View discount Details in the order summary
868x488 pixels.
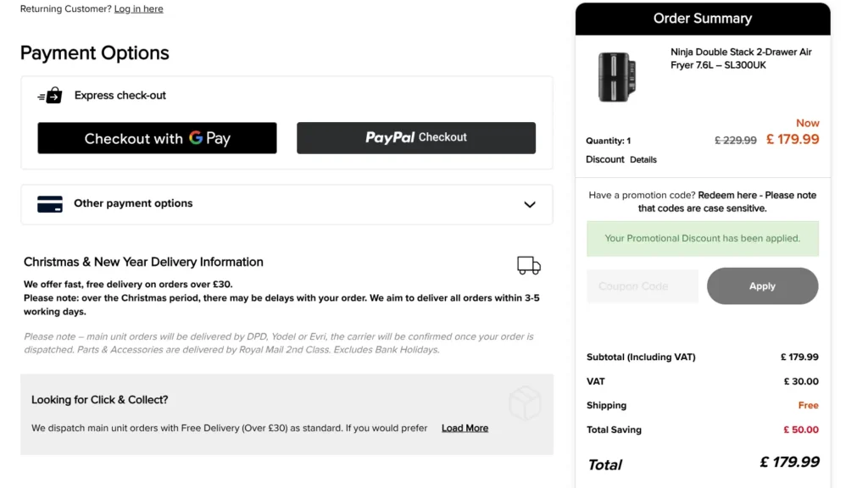pos(644,159)
